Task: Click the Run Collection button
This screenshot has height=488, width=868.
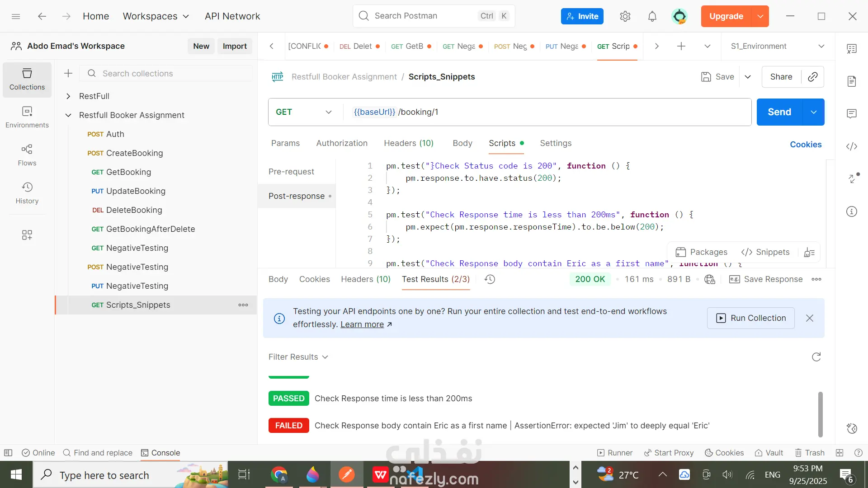Action: click(x=750, y=318)
